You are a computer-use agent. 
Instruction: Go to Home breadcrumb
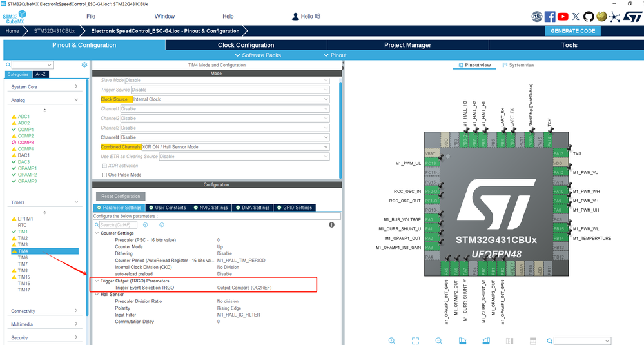coord(12,31)
